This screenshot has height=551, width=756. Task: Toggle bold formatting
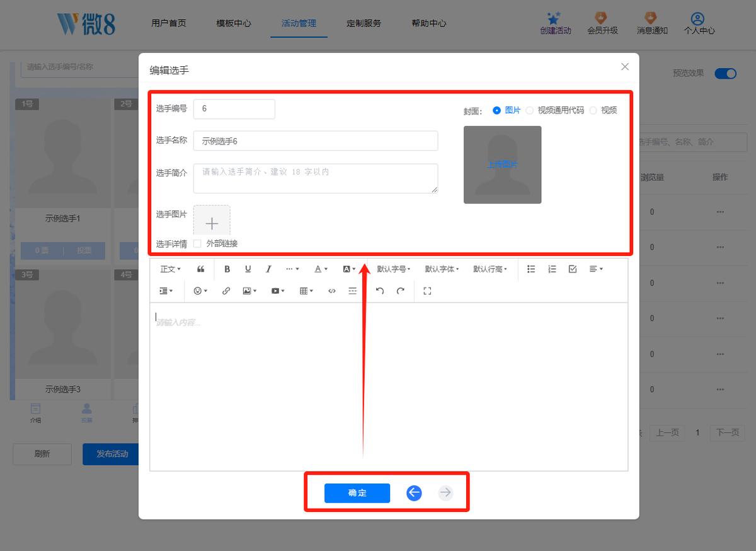click(x=227, y=269)
